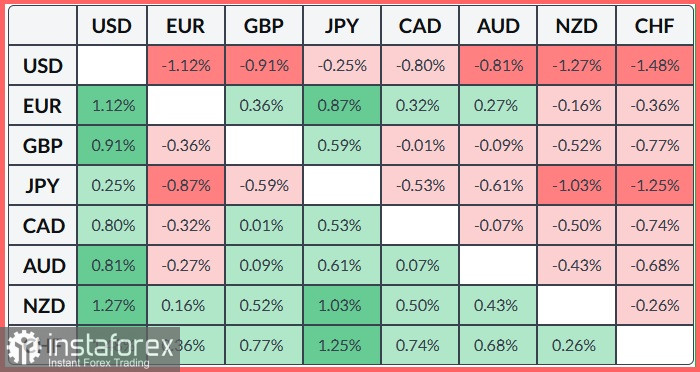Screen dimensions: 700x372
Task: Select the AUD row header
Action: click(x=42, y=266)
